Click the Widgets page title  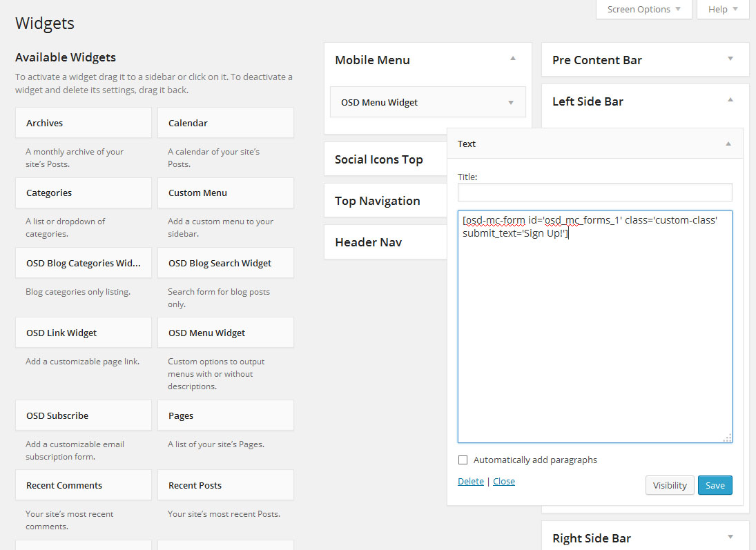[45, 23]
